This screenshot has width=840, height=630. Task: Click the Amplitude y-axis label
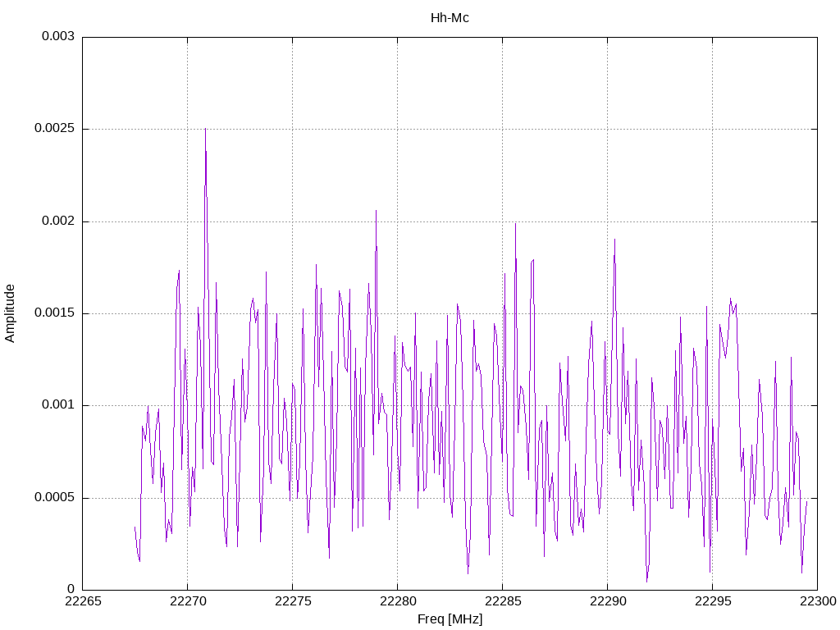pyautogui.click(x=10, y=313)
